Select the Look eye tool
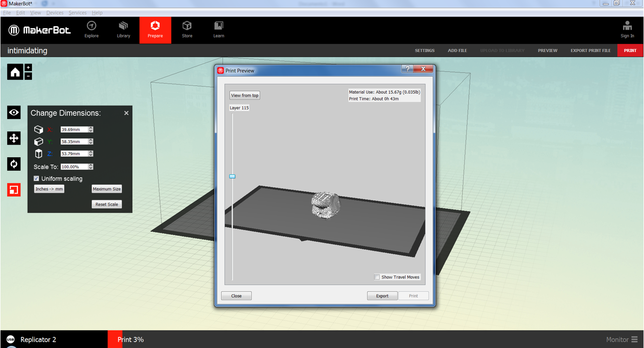This screenshot has height=348, width=644. tap(14, 113)
